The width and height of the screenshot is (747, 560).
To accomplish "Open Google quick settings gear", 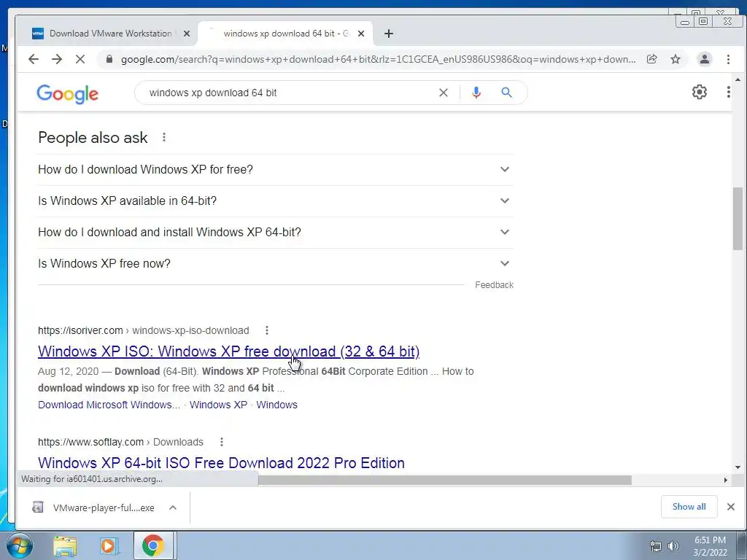I will 699,92.
